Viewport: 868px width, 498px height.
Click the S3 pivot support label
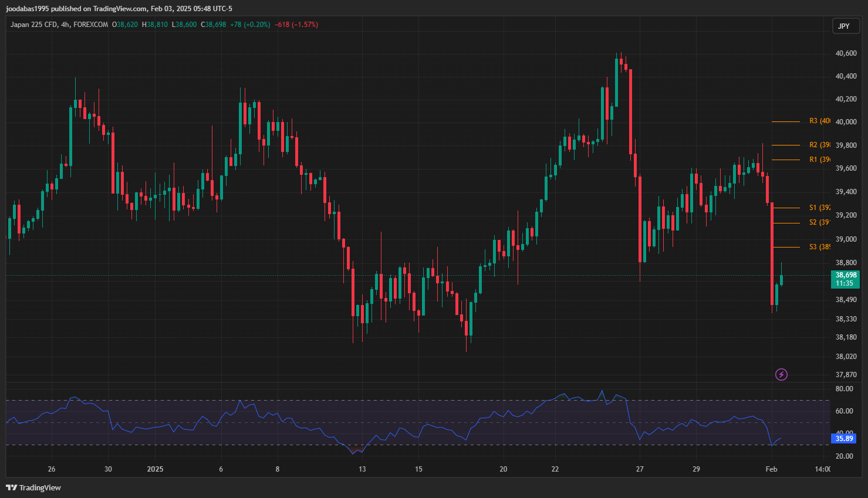(819, 247)
